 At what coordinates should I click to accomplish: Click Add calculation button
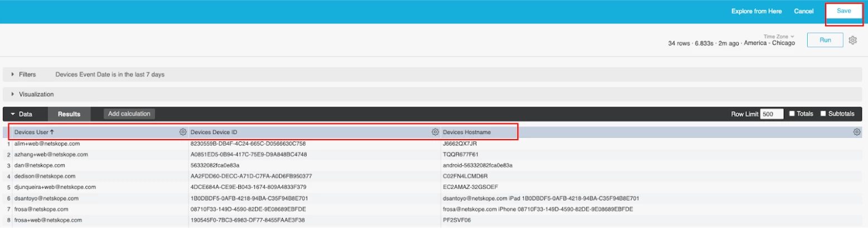pos(129,114)
